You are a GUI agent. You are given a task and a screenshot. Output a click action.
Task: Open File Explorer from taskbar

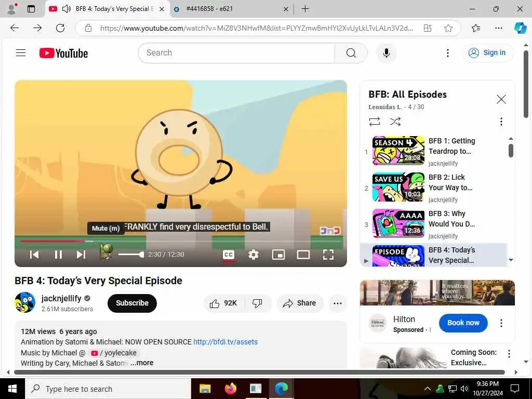click(x=205, y=389)
